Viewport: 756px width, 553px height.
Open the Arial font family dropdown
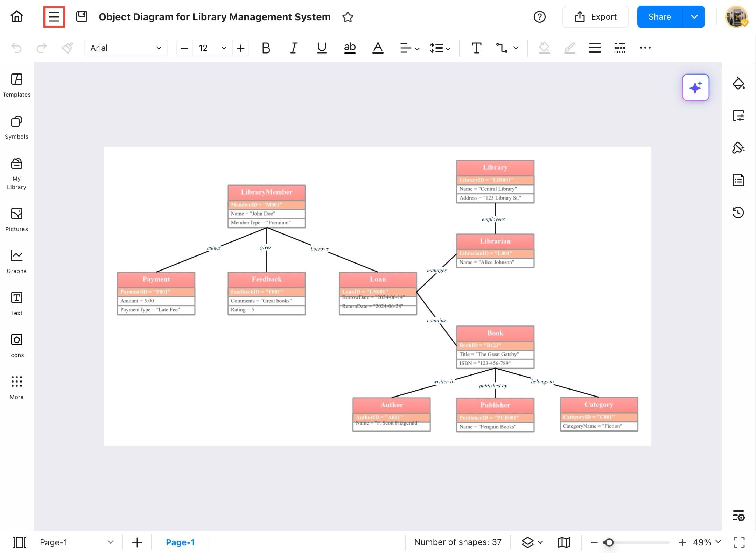[x=126, y=48]
